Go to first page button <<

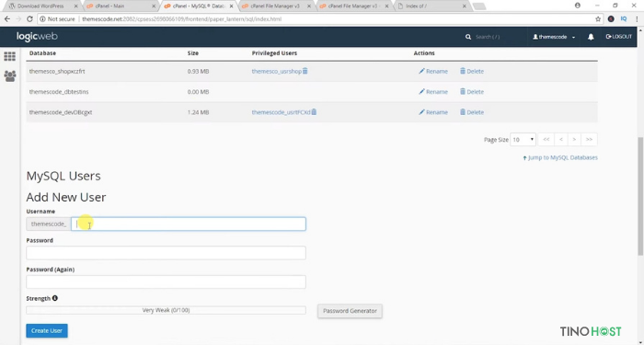(546, 140)
